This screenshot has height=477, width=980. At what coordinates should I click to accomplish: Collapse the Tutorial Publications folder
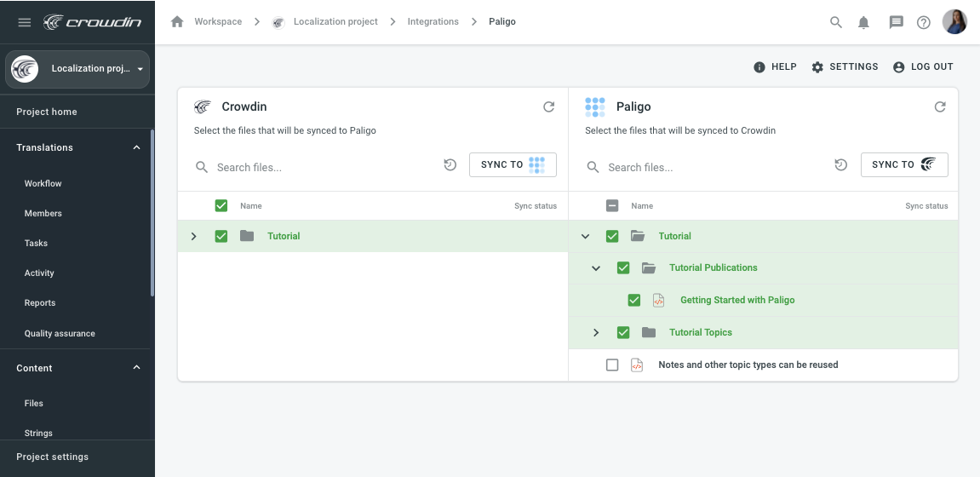tap(596, 268)
